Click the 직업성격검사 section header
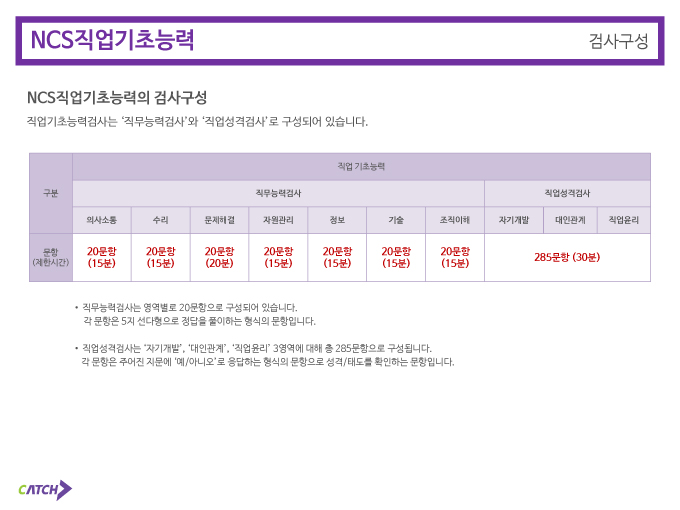680x510 pixels. 567,193
